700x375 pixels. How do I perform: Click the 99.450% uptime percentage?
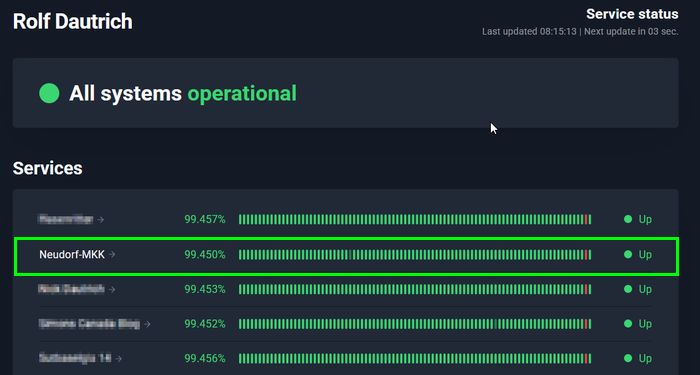click(x=205, y=254)
